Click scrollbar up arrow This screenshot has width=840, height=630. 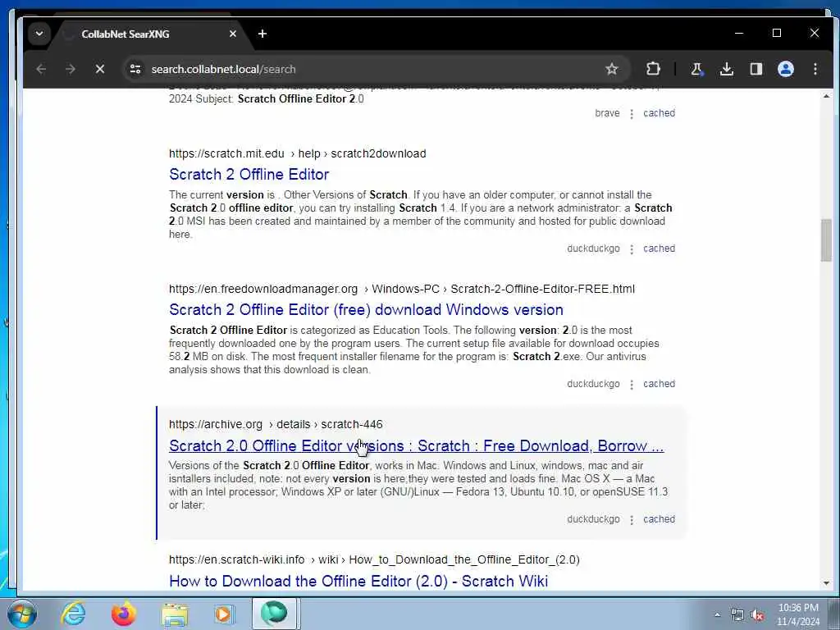[x=826, y=97]
